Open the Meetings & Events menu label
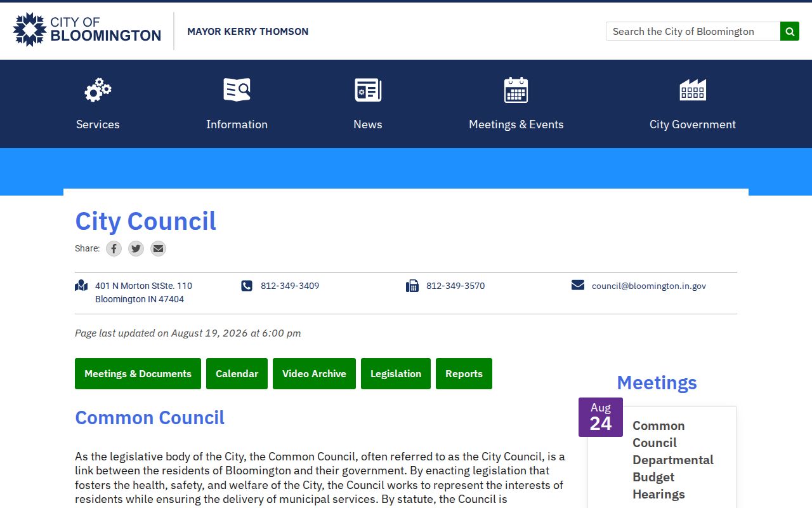812x508 pixels. pyautogui.click(x=516, y=124)
